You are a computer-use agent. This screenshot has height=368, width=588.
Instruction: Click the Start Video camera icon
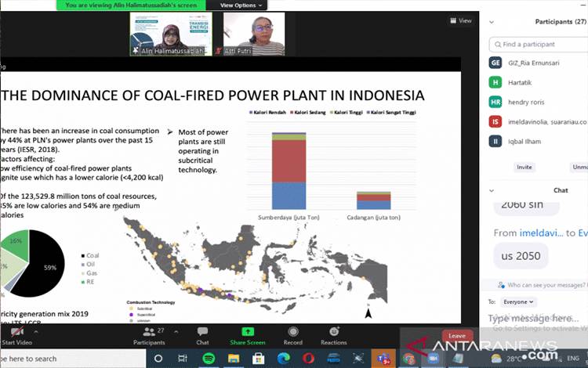(x=17, y=332)
